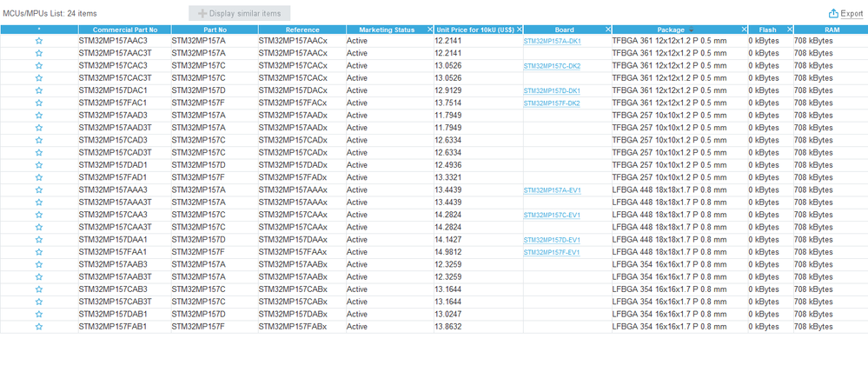Mark STM32MP157AAB3 as favorite

[39, 265]
